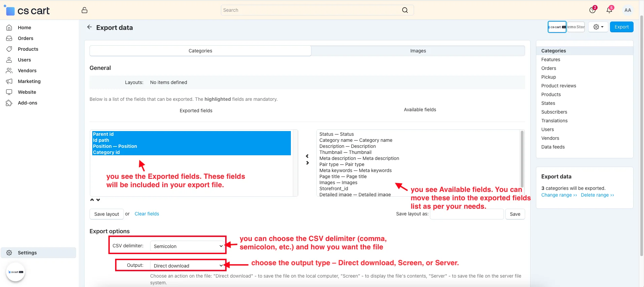Screen dimensions: 644x287
Task: Click the Clear fields link
Action: click(147, 214)
